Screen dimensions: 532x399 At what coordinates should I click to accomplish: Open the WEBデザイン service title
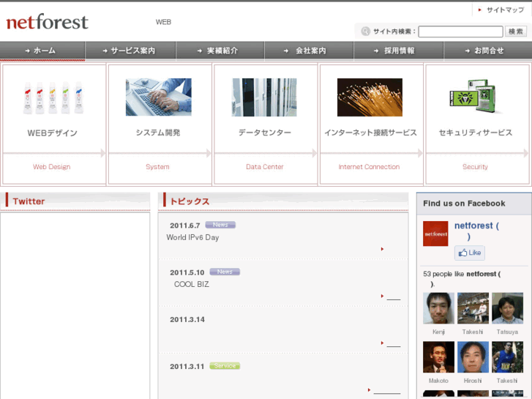point(52,133)
